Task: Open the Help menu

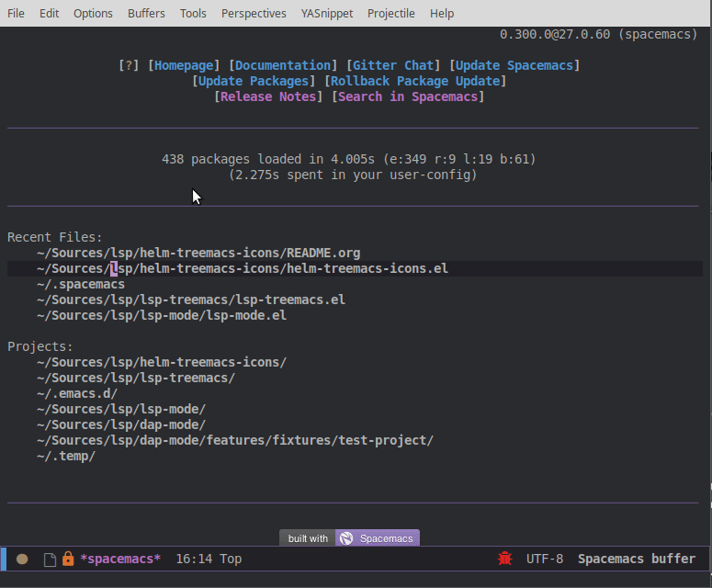Action: pos(442,14)
